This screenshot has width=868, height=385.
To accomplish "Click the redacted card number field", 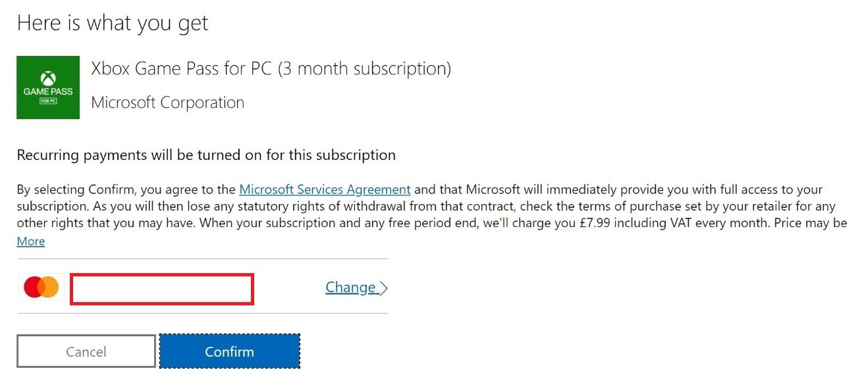I will click(161, 290).
